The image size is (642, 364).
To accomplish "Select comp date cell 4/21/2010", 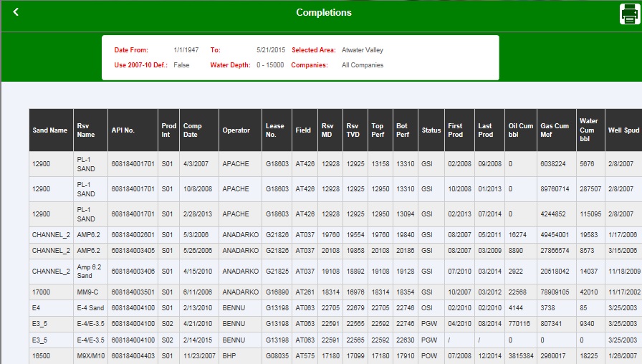I will tap(198, 323).
